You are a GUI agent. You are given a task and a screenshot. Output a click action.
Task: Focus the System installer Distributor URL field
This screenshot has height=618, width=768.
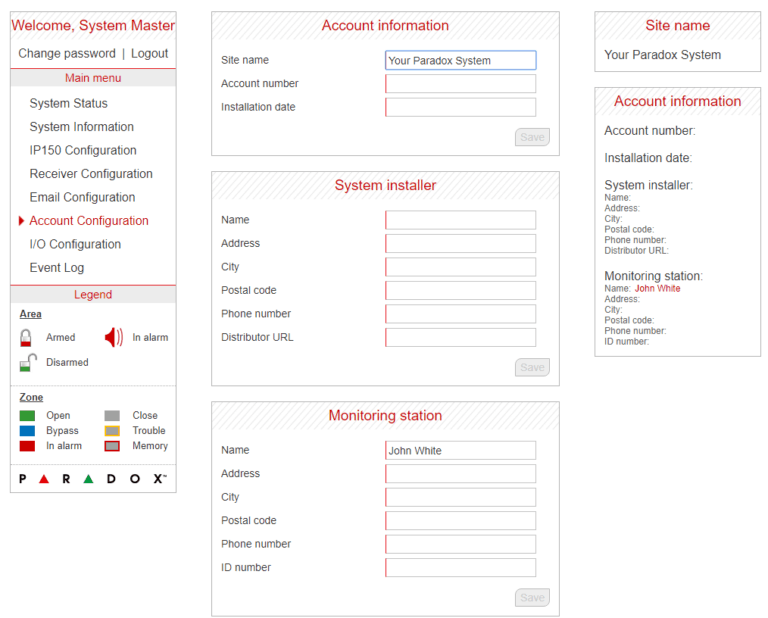[460, 337]
